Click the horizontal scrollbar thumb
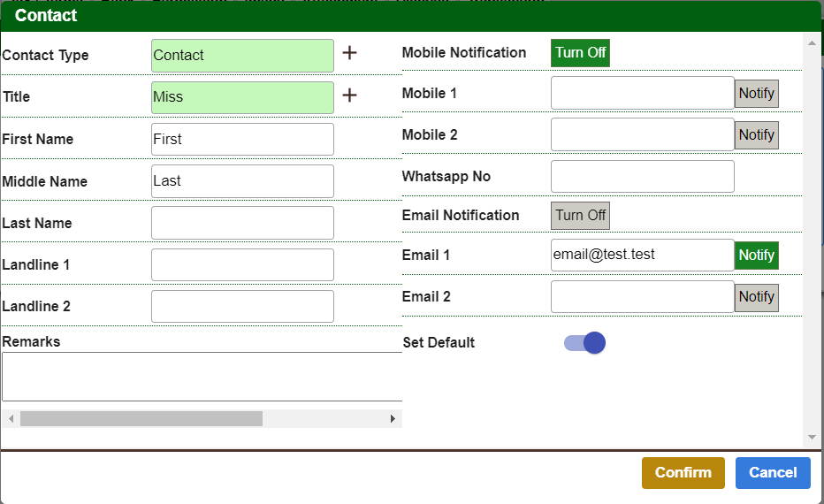824x504 pixels. 141,418
